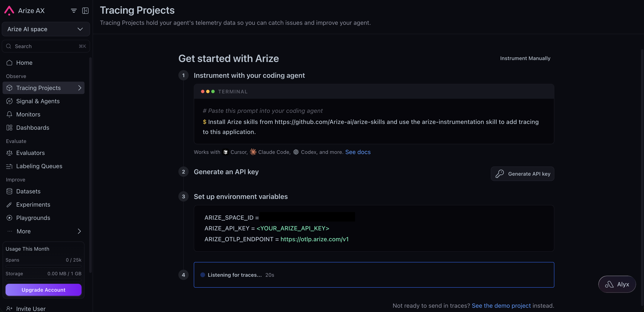Open the Alyx assistant button

617,284
